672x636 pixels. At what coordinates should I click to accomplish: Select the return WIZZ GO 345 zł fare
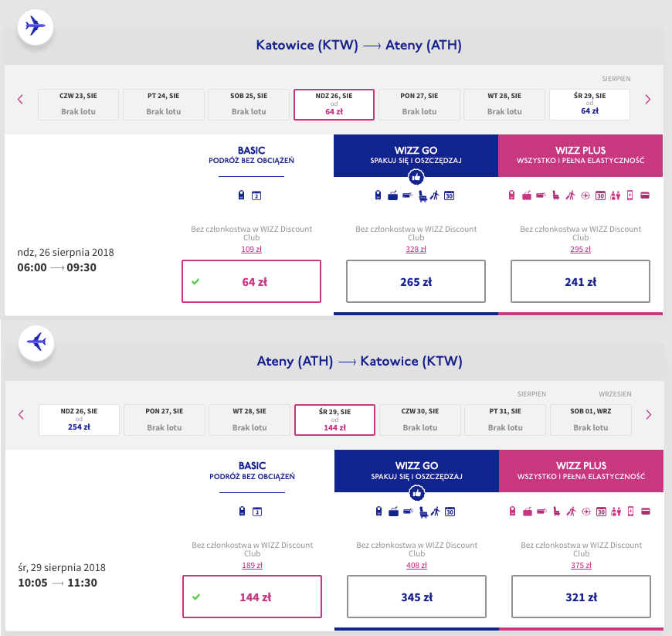[x=416, y=597]
